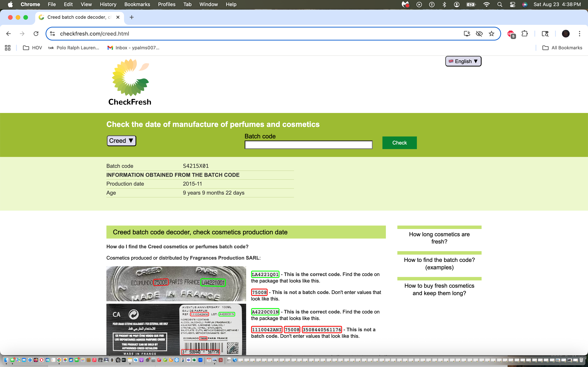Click the install app icon in address bar
This screenshot has width=588, height=367.
coord(467,34)
